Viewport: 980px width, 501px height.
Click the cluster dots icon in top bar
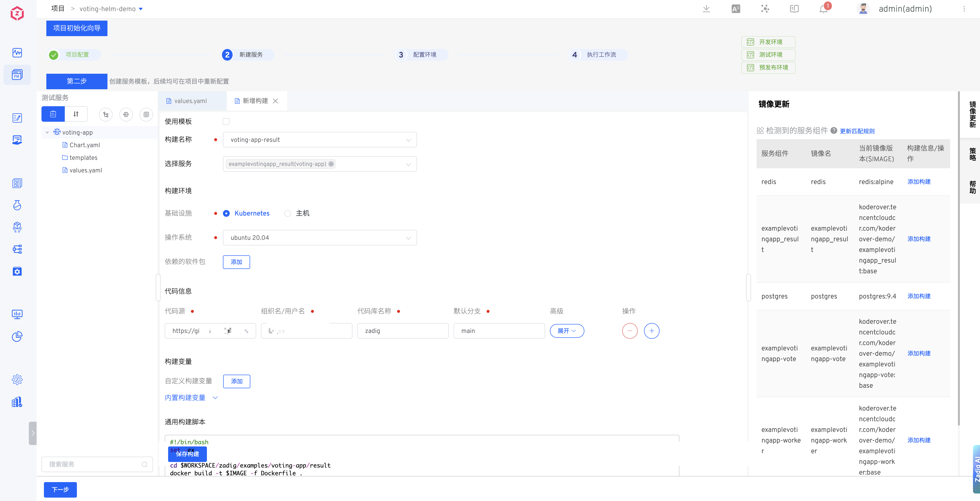(765, 9)
